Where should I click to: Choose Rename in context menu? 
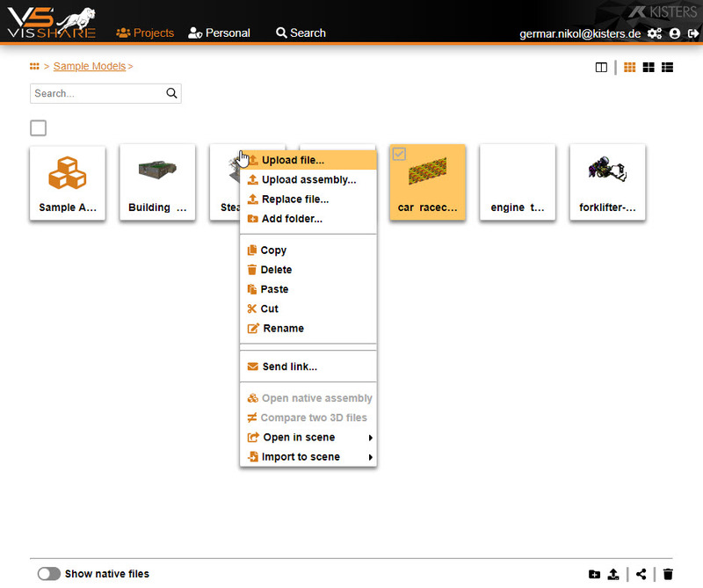pos(308,329)
